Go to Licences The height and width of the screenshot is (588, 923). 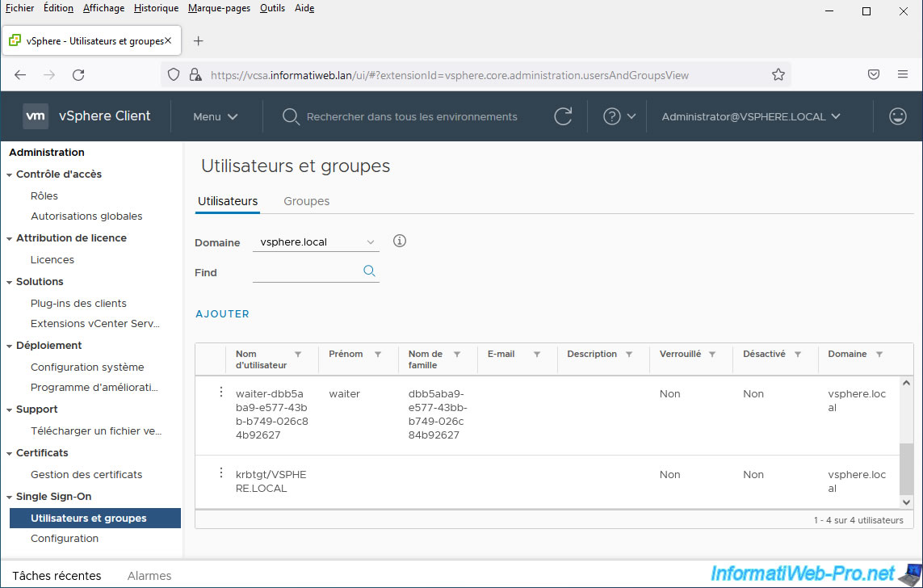[52, 259]
